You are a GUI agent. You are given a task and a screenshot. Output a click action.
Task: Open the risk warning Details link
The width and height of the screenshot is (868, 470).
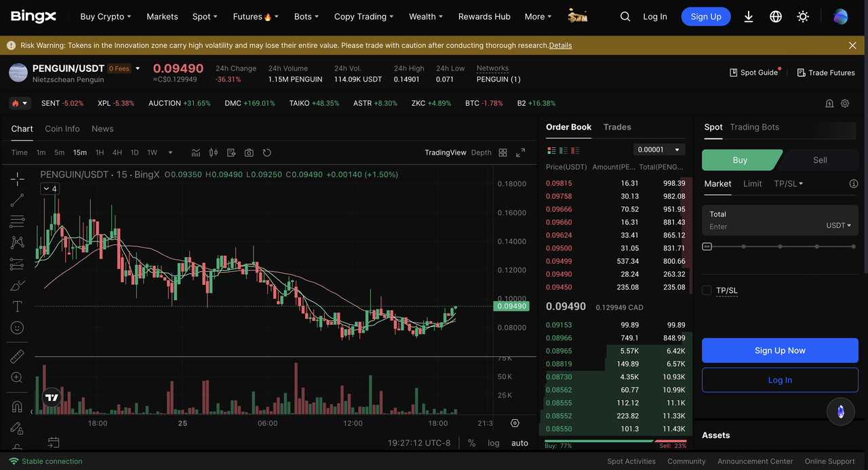[560, 45]
